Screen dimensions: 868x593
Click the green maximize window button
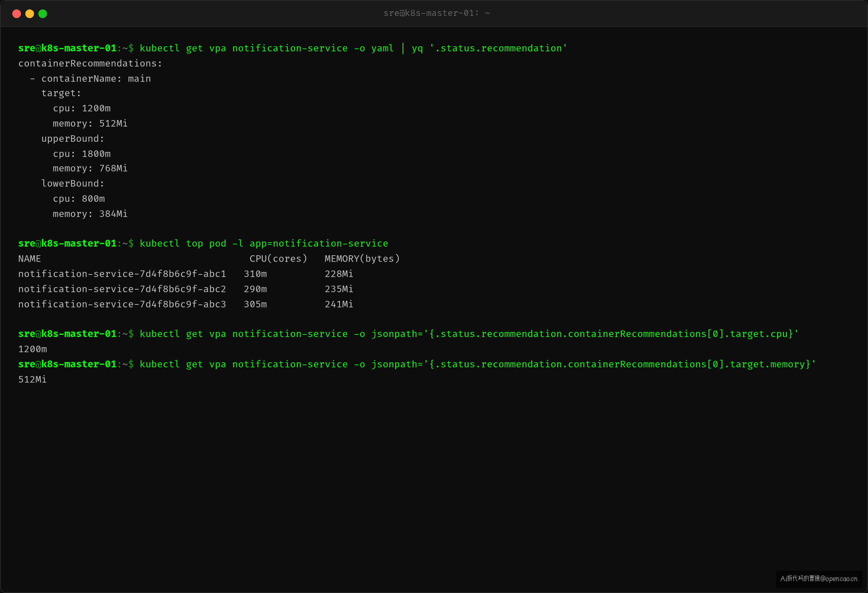[x=43, y=14]
